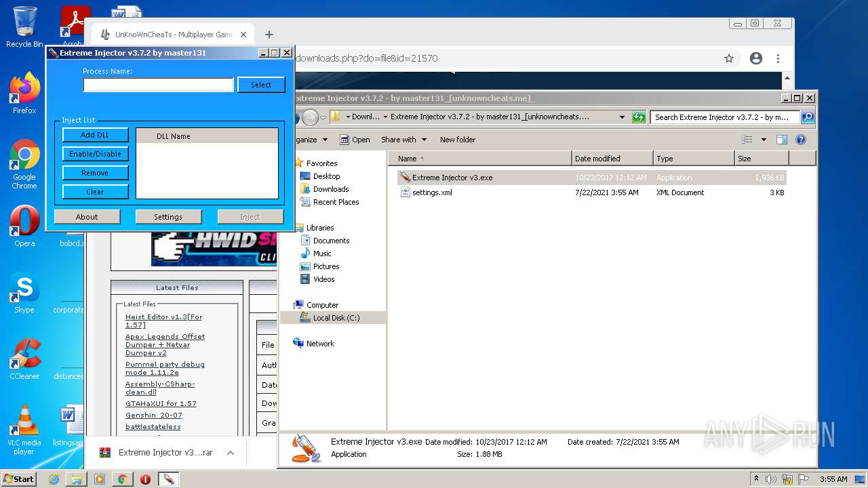Open Google Chrome desktop shortcut
This screenshot has width=868, height=488.
click(24, 164)
